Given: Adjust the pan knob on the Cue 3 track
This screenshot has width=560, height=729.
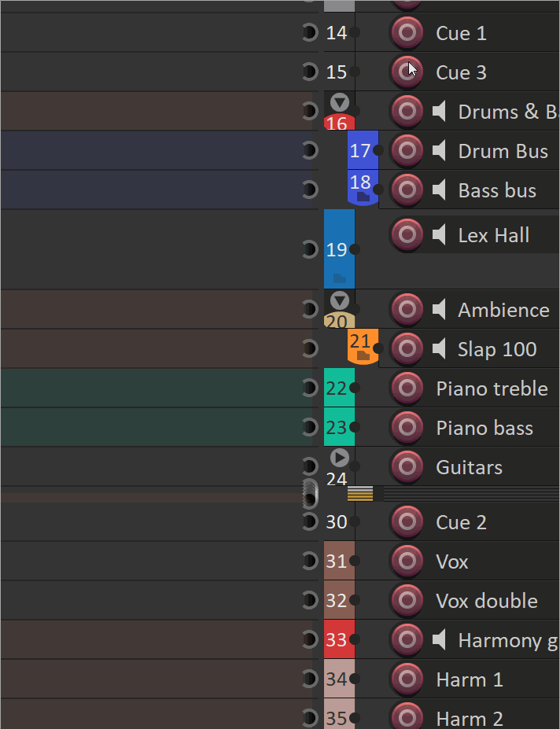Looking at the screenshot, I should [310, 72].
